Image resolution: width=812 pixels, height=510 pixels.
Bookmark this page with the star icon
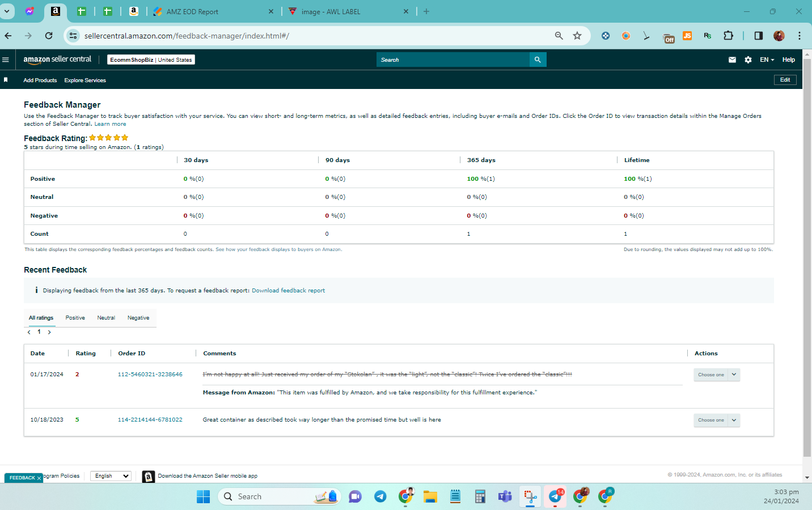[577, 36]
